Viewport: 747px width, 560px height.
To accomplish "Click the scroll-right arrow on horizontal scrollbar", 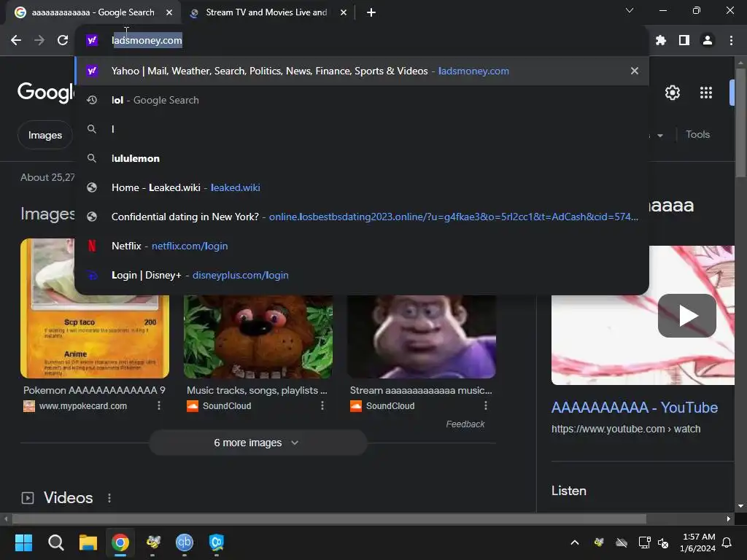I will click(x=729, y=518).
